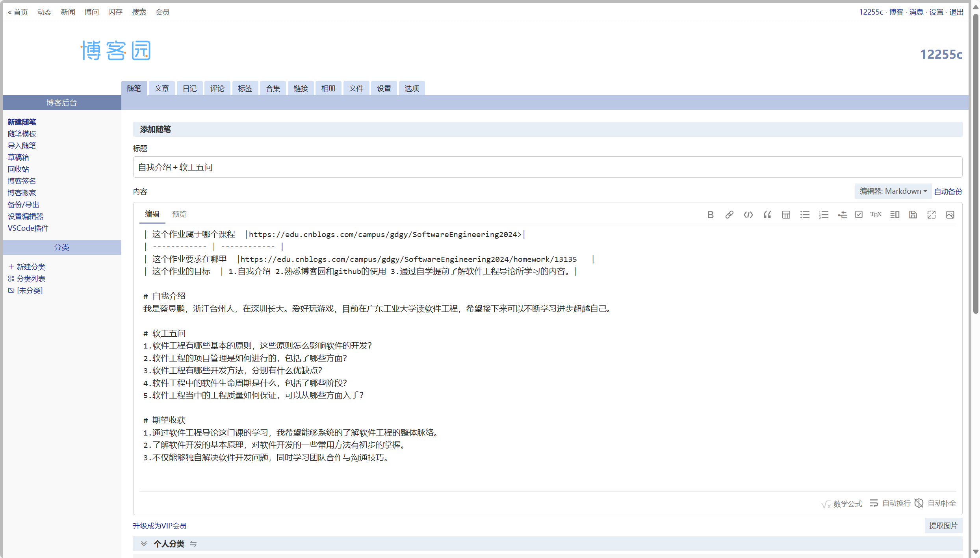Insert a table with table icon

pos(786,215)
